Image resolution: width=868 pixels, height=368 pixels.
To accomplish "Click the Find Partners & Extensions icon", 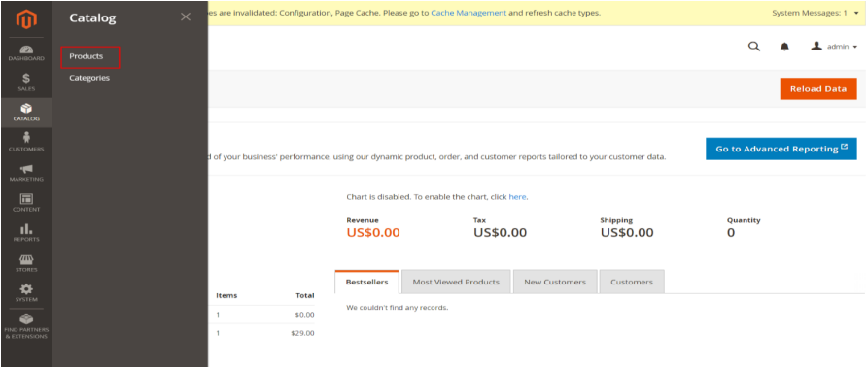I will pos(26,326).
